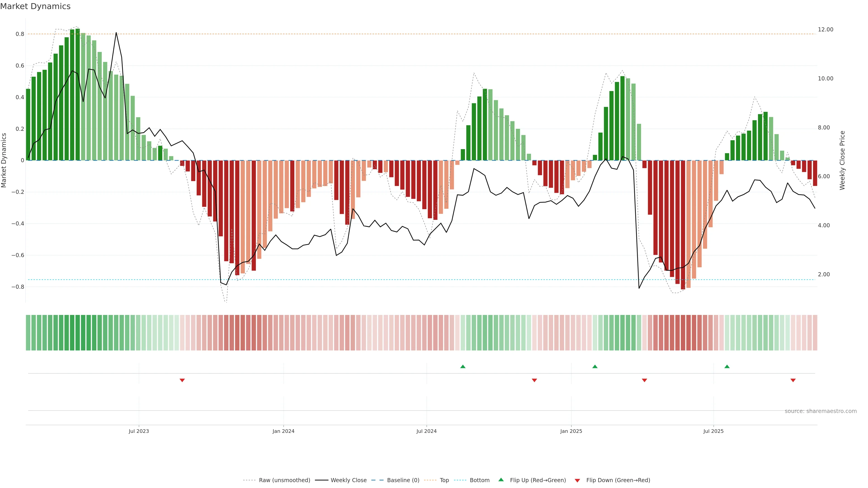Toggle the Weekly Close legend entry
The image size is (868, 488).
[348, 480]
